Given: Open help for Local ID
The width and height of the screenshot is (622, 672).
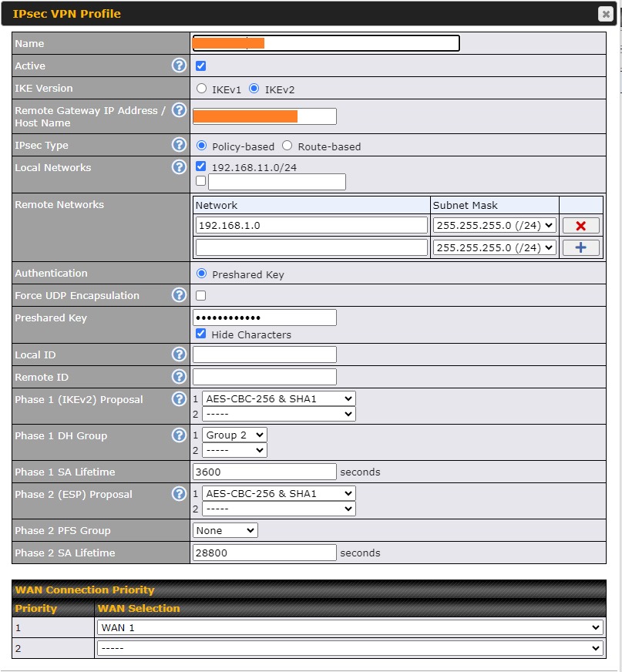Looking at the screenshot, I should pos(179,354).
